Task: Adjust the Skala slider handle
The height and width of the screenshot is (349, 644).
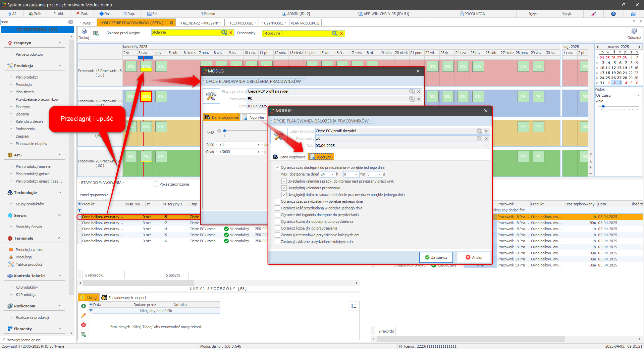Action: coord(603,106)
